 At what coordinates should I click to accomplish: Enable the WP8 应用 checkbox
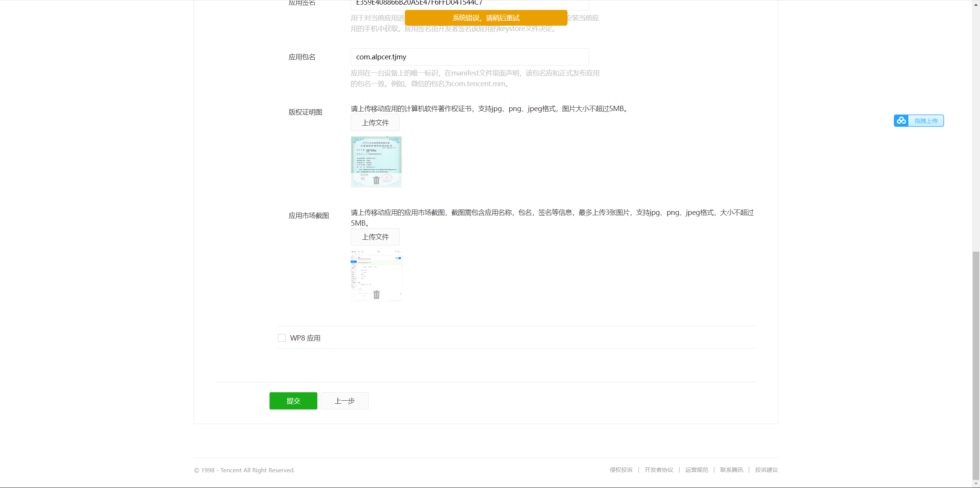[x=282, y=338]
